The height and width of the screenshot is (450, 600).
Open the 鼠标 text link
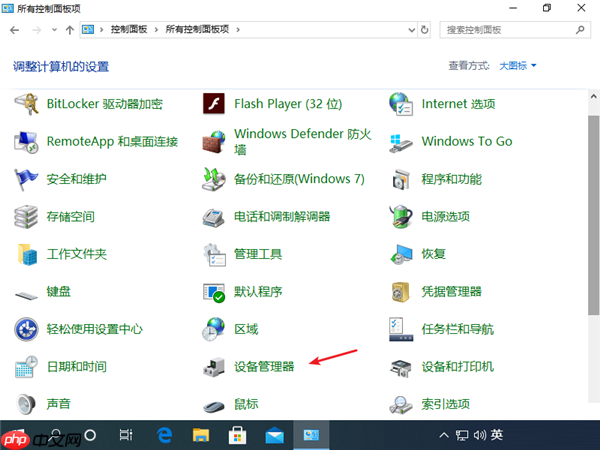246,404
